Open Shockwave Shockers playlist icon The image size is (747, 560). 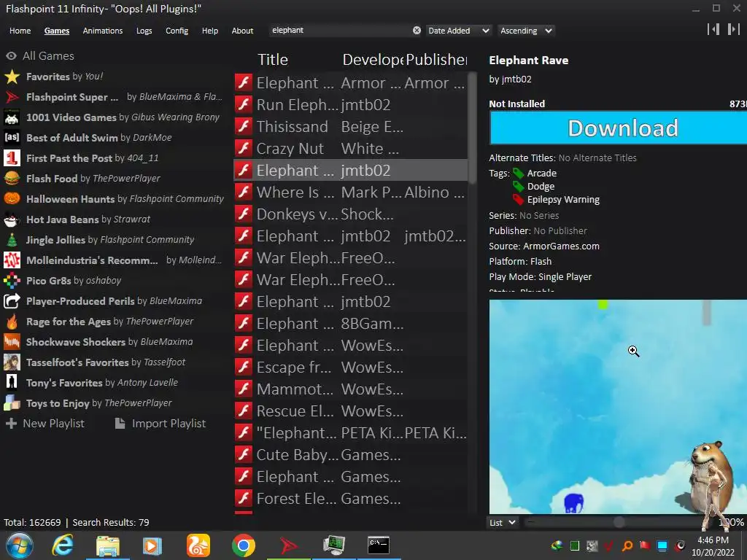pos(12,342)
